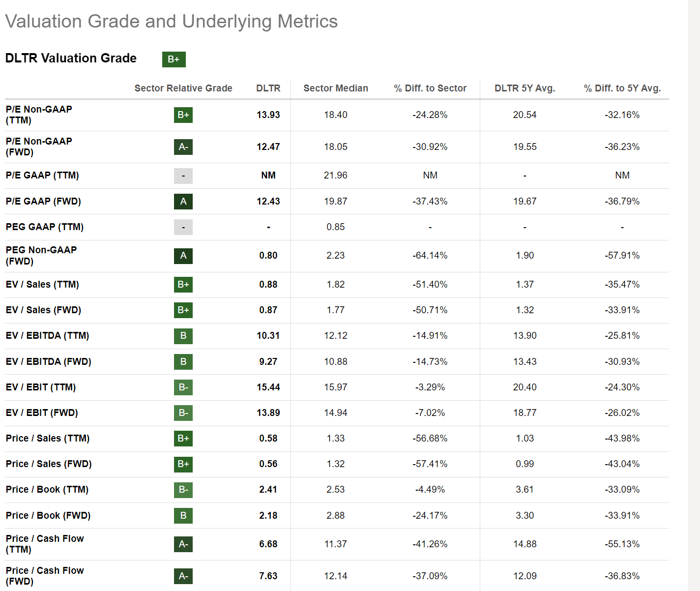Click the Sector Relative Grade column header
This screenshot has height=591, width=700.
[x=183, y=89]
